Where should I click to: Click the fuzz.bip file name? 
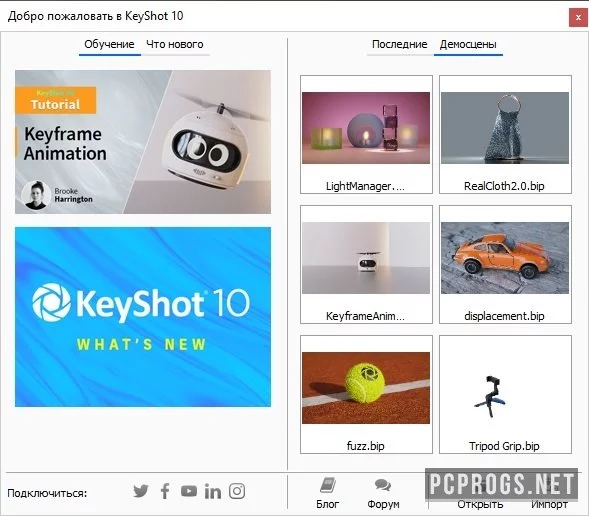[365, 446]
